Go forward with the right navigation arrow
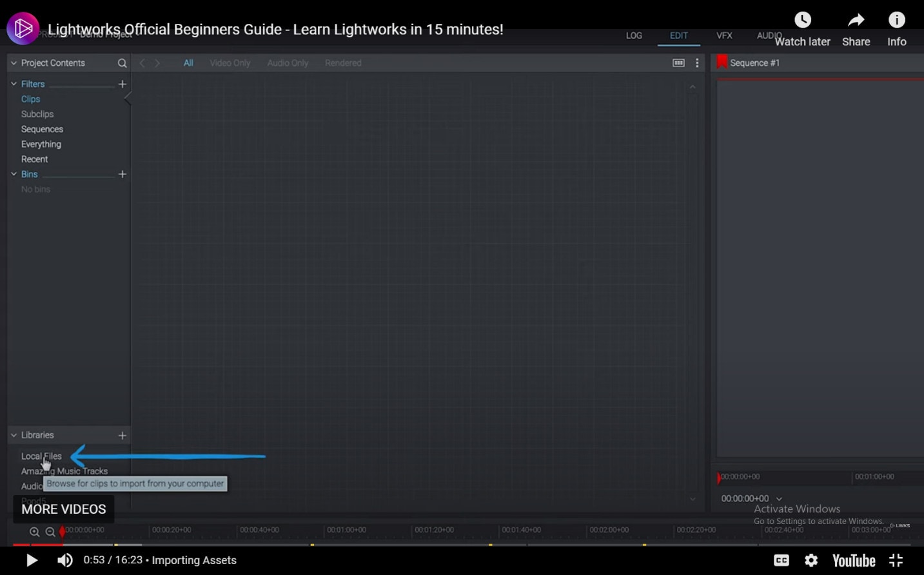This screenshot has height=575, width=924. click(157, 63)
